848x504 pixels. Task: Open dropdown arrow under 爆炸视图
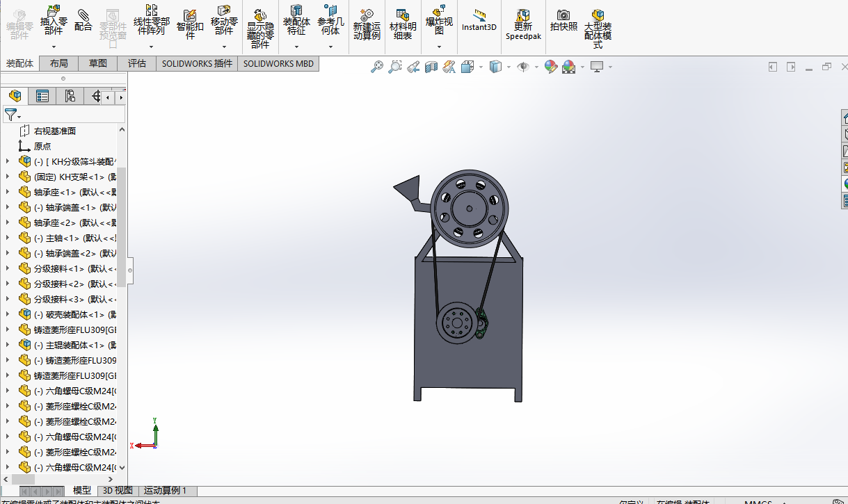pos(439,47)
